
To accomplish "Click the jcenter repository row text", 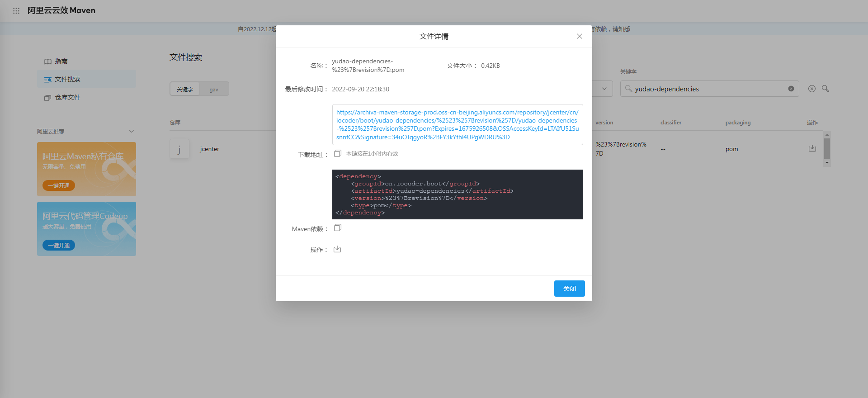I will (210, 149).
